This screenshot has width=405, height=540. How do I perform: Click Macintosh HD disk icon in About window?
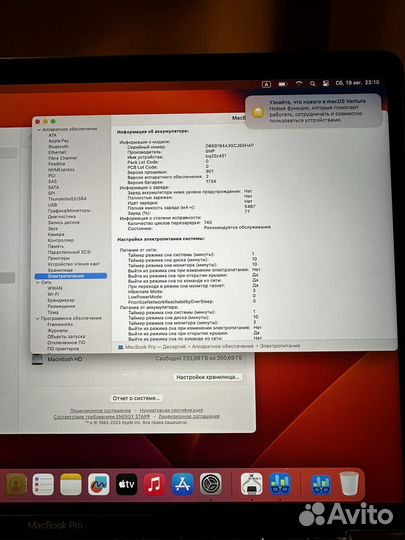point(37,360)
